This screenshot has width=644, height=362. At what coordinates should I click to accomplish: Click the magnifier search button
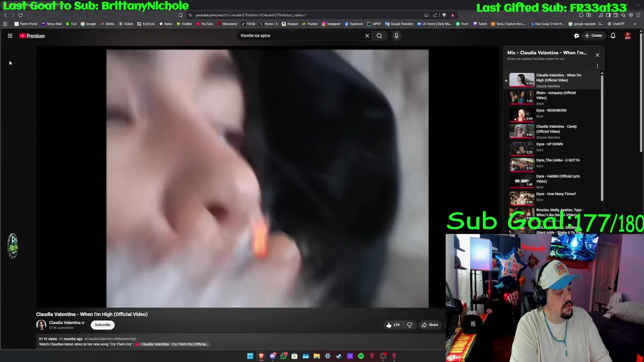(379, 36)
